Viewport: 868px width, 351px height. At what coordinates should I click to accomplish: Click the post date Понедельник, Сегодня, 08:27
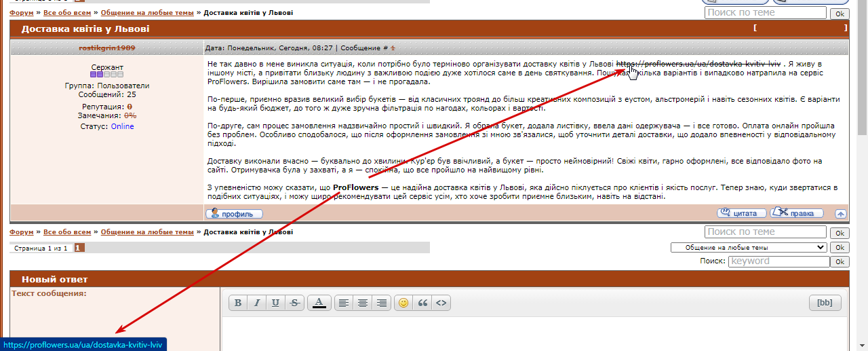click(x=280, y=48)
